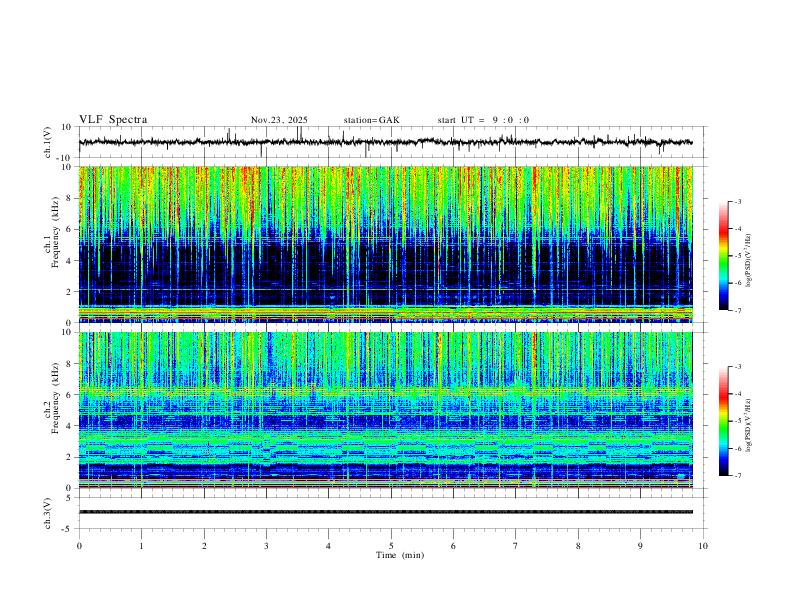
Task: Click the lower PSD color scale bar
Action: tap(723, 421)
